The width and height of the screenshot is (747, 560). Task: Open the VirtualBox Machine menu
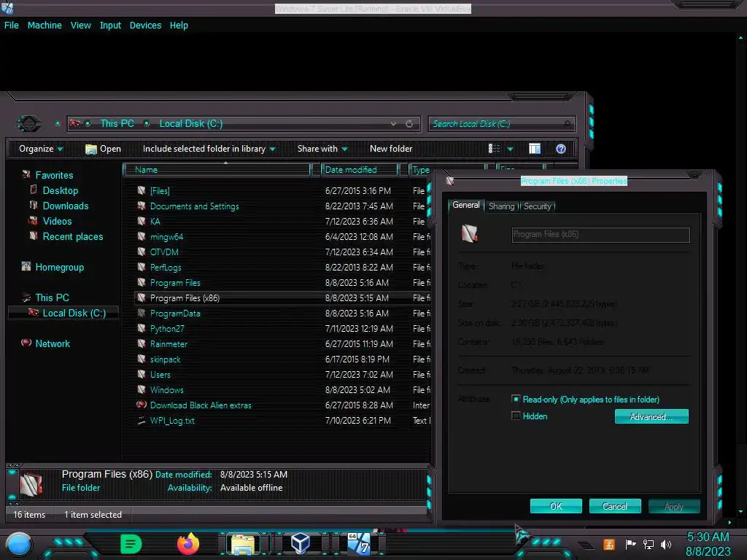(44, 26)
